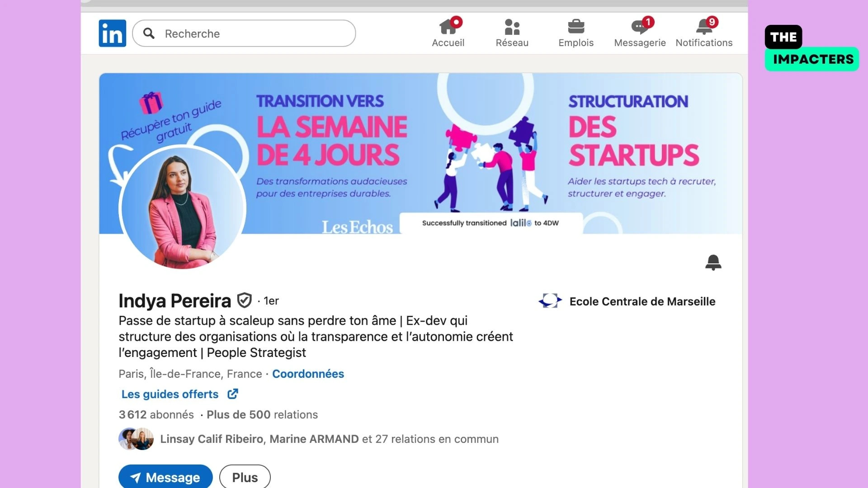Open the Coordonnées contact link

click(308, 374)
